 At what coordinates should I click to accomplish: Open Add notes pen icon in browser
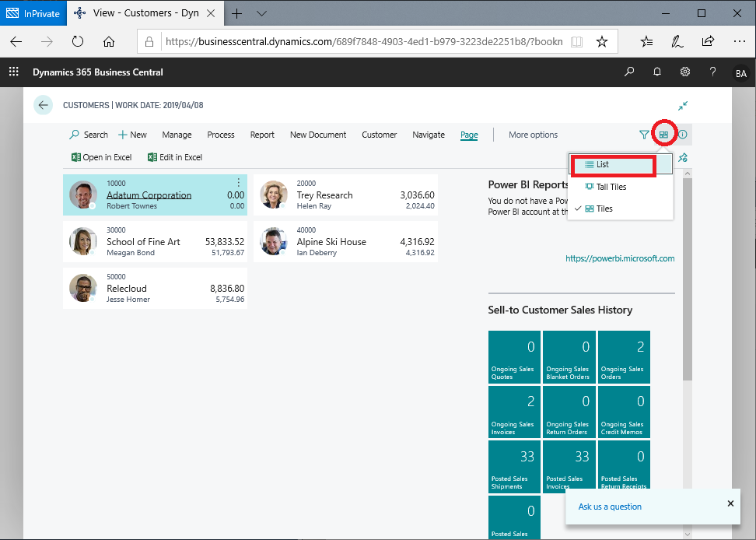click(x=677, y=42)
